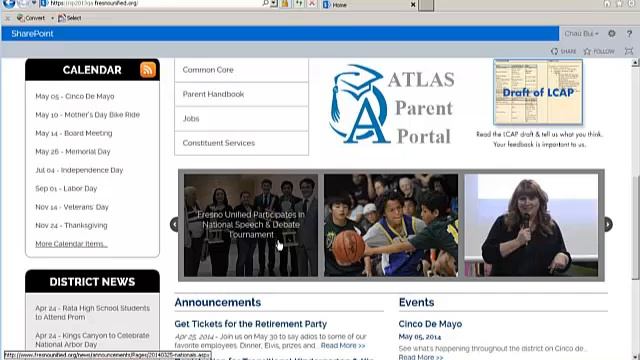Open the Speech & Debate Tournament slide

click(x=251, y=225)
